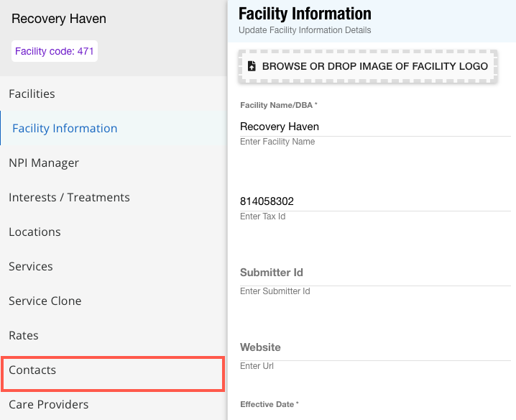Open the Rates section
Image resolution: width=516 pixels, height=420 pixels.
pyautogui.click(x=24, y=335)
